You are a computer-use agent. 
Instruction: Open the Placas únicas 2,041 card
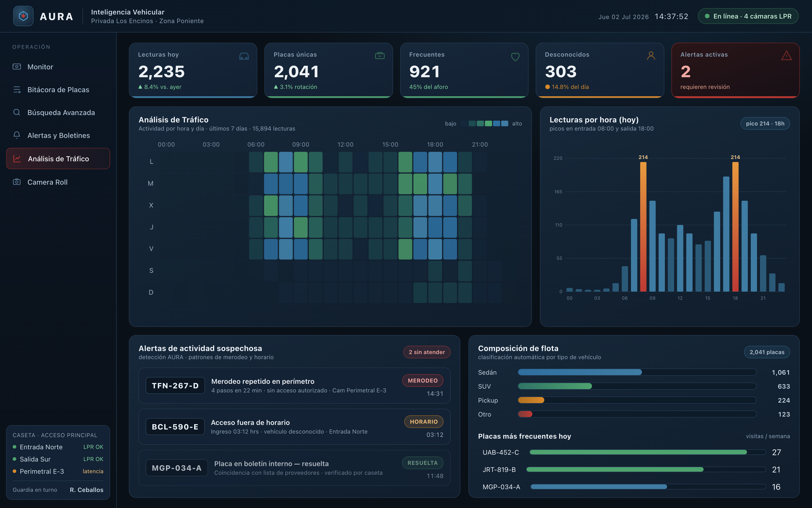(x=329, y=70)
